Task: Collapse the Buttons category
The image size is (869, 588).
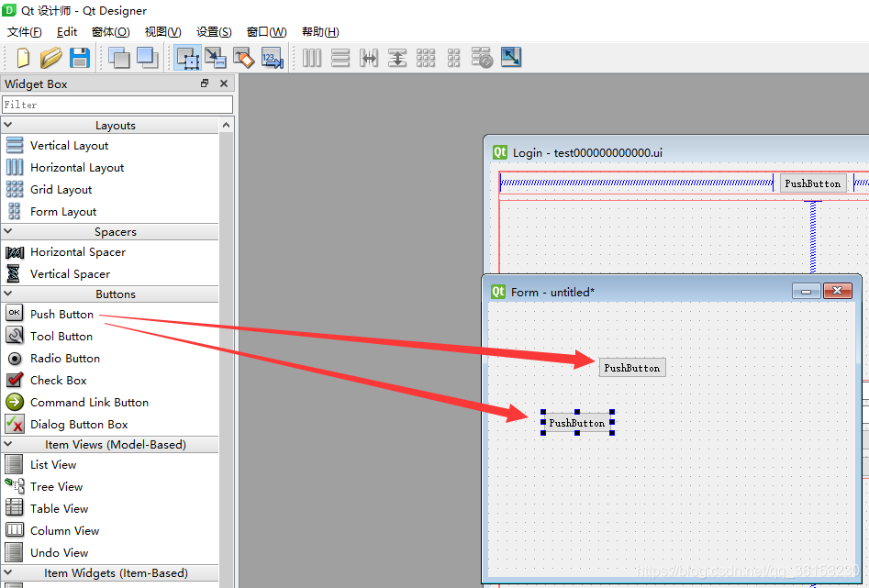Action: (x=7, y=294)
